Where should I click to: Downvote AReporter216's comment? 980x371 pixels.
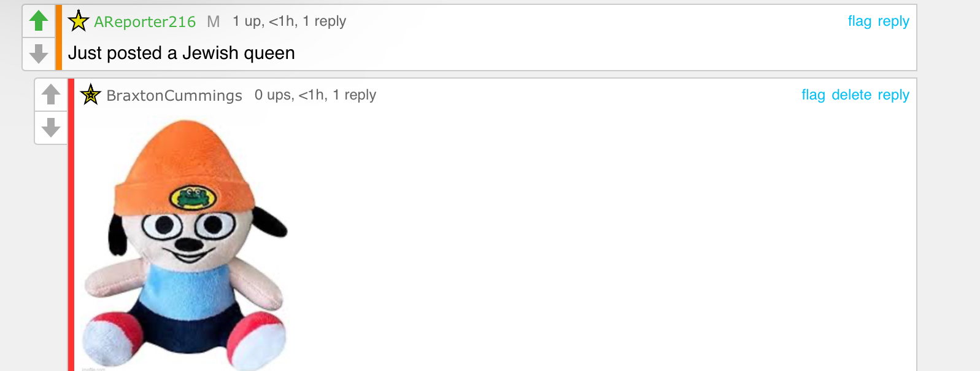[39, 54]
